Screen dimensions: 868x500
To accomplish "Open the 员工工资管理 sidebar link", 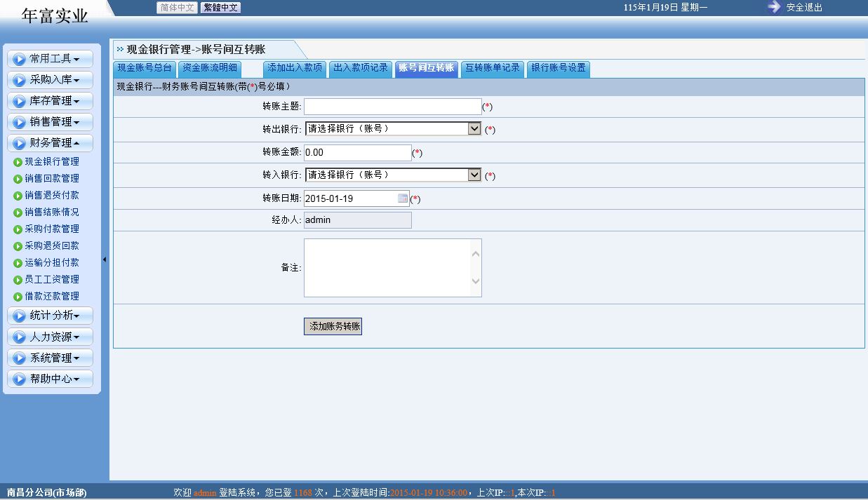I will click(52, 280).
